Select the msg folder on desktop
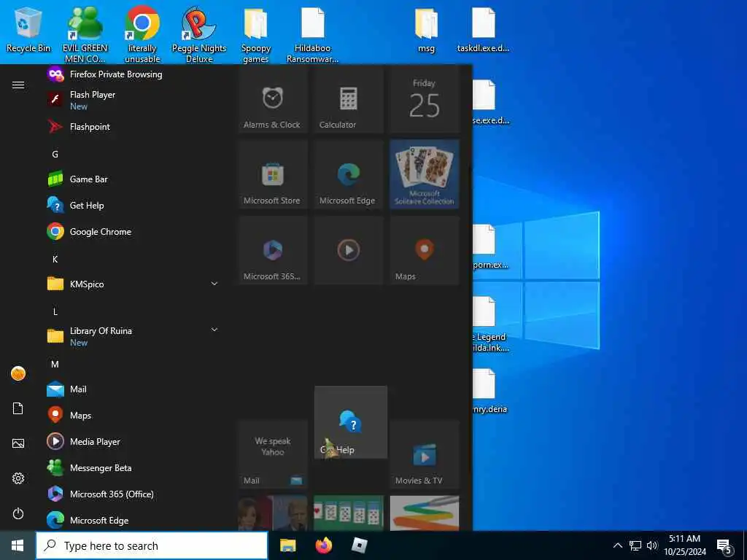 [x=426, y=29]
